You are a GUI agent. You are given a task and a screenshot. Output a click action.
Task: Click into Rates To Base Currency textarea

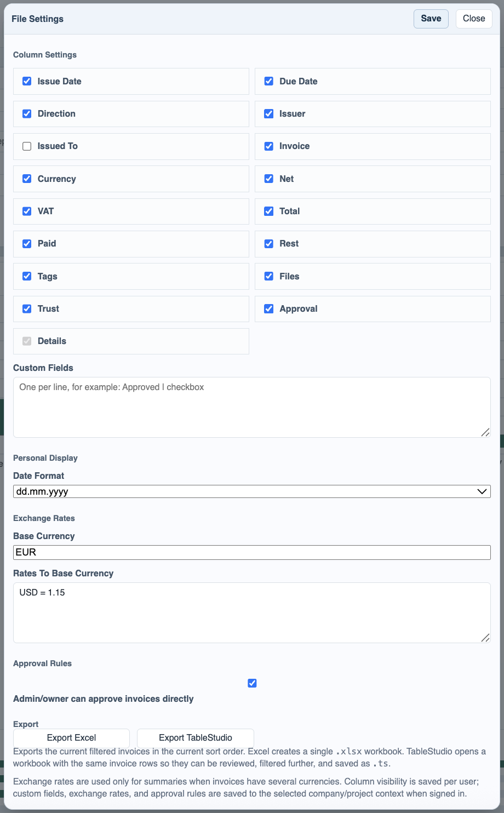pyautogui.click(x=252, y=612)
